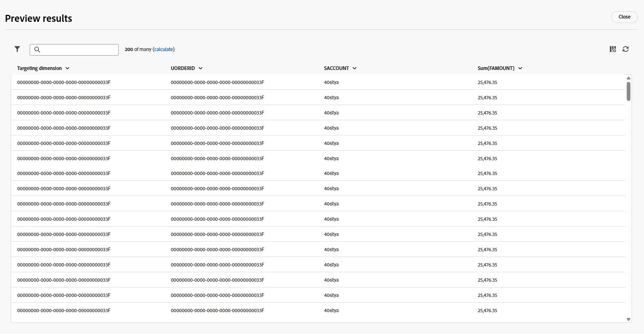Viewport: 644px width, 334px height.
Task: Expand the UORDERID column menu
Action: [200, 68]
